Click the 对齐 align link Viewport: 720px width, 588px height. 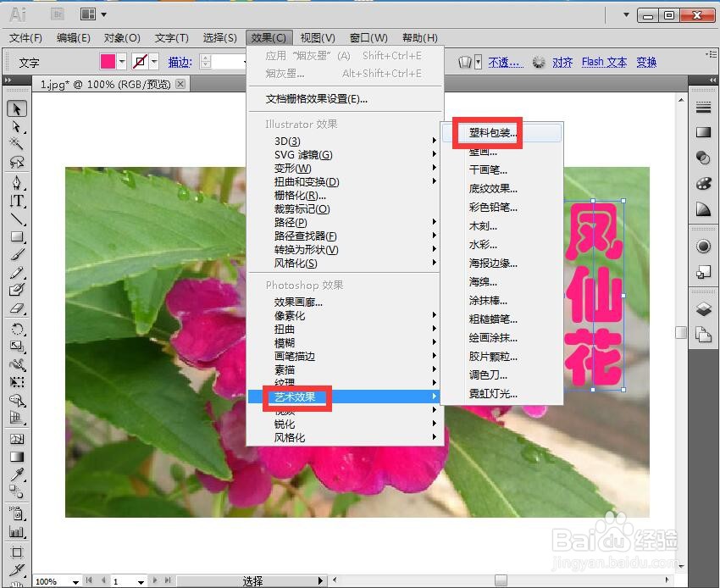tap(562, 62)
